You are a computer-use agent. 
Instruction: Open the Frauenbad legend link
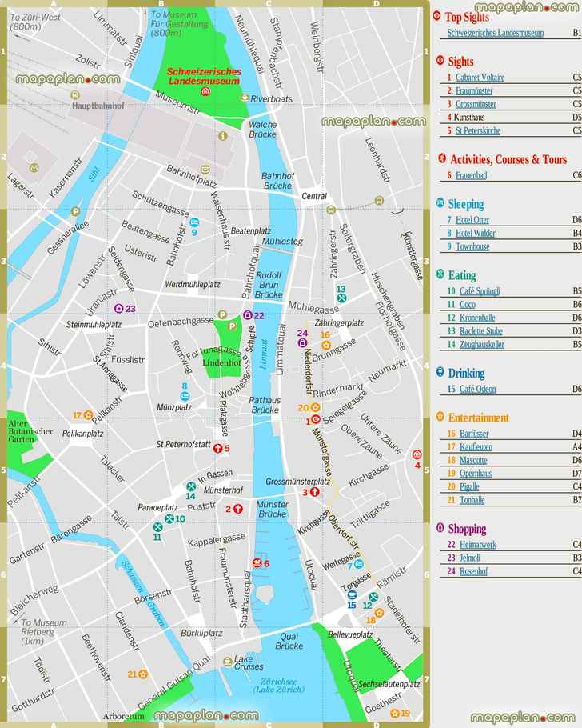pos(471,175)
